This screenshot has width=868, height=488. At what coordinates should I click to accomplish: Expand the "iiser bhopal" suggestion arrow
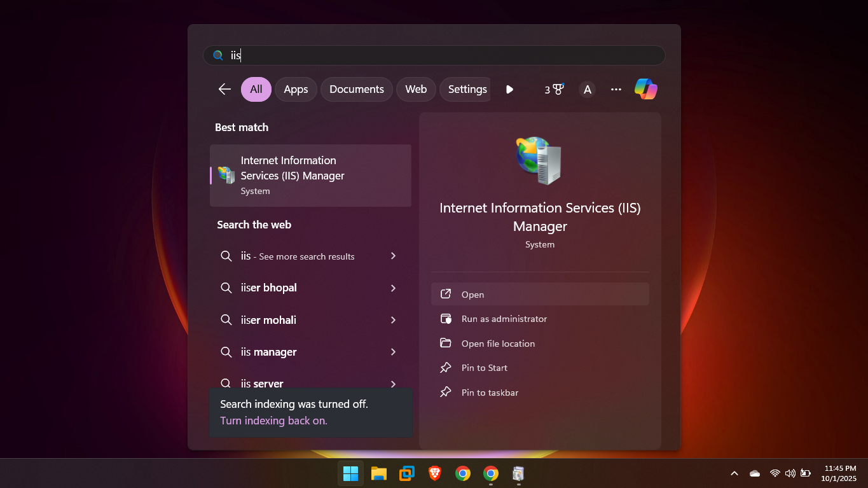(393, 288)
